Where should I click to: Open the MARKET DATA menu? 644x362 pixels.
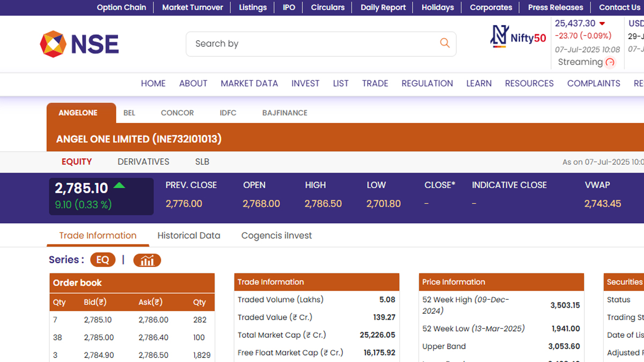[x=249, y=83]
